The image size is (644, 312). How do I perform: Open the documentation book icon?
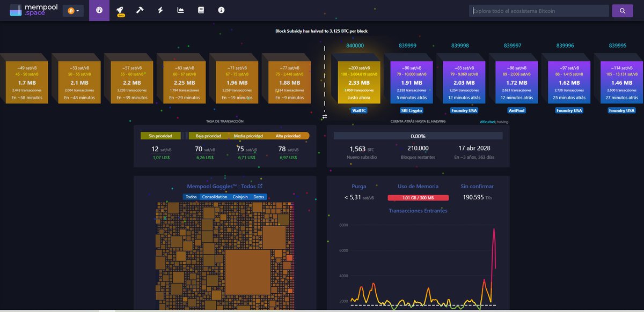(201, 10)
